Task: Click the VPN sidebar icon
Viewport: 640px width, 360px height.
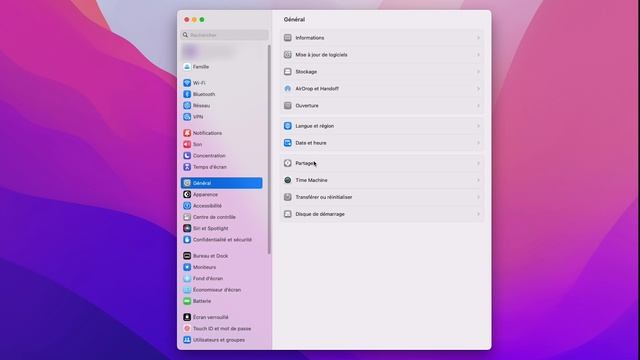Action: (187, 117)
